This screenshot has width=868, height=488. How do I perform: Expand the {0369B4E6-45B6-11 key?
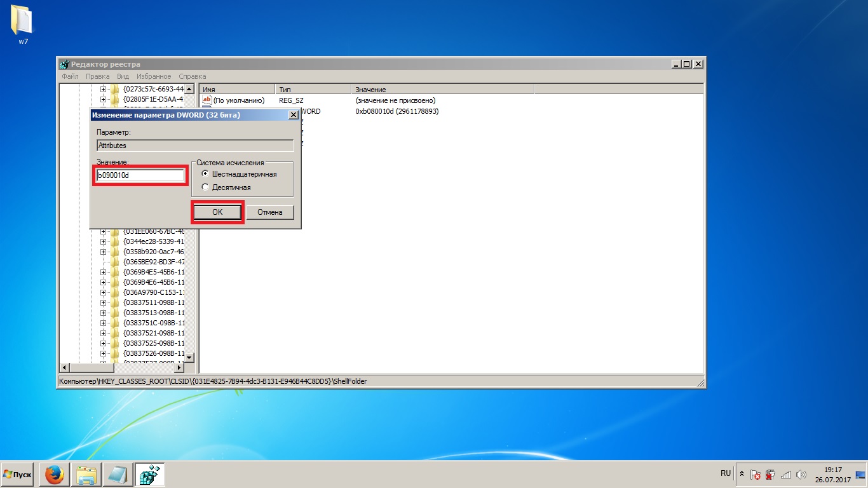(x=103, y=282)
